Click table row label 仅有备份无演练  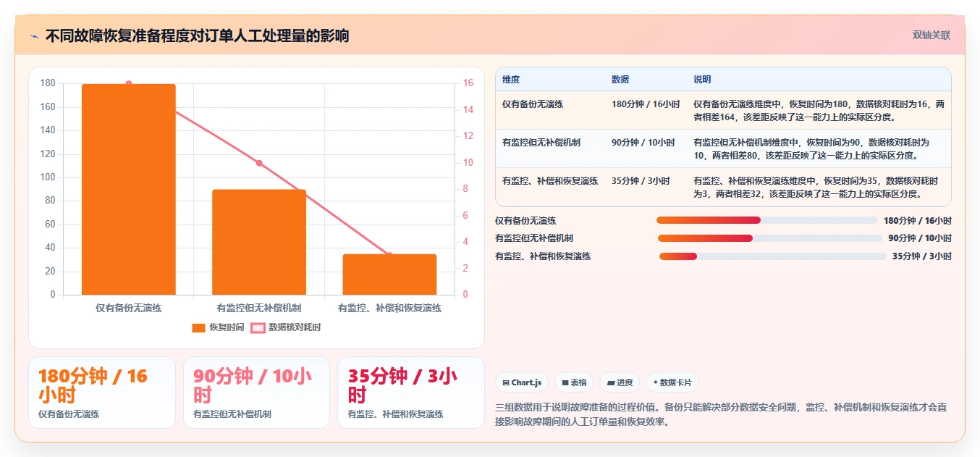533,104
